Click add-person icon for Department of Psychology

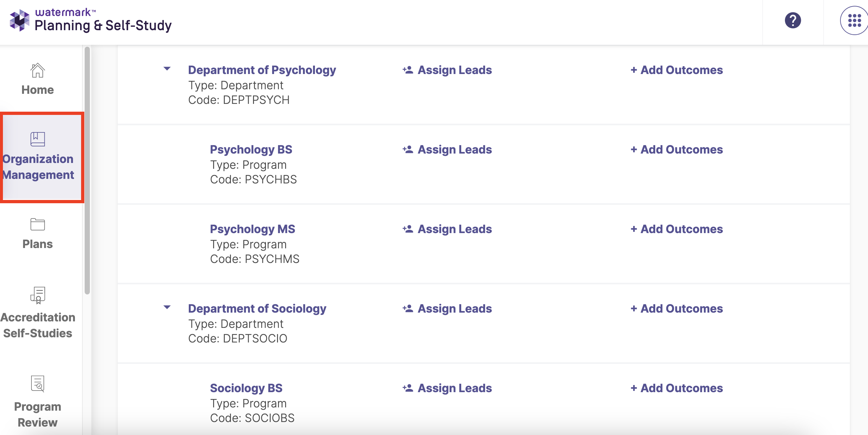[x=408, y=70]
